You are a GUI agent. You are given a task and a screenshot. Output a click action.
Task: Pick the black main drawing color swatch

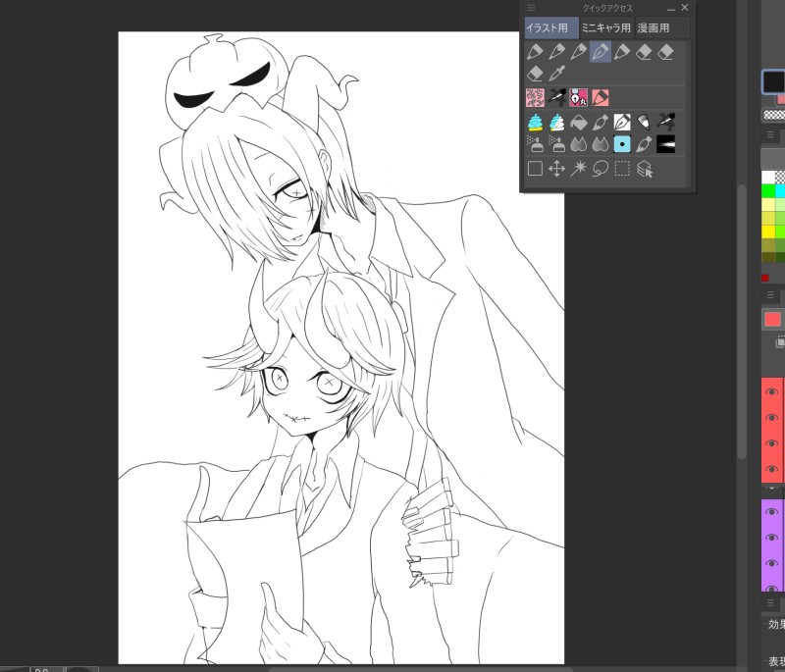pos(773,82)
